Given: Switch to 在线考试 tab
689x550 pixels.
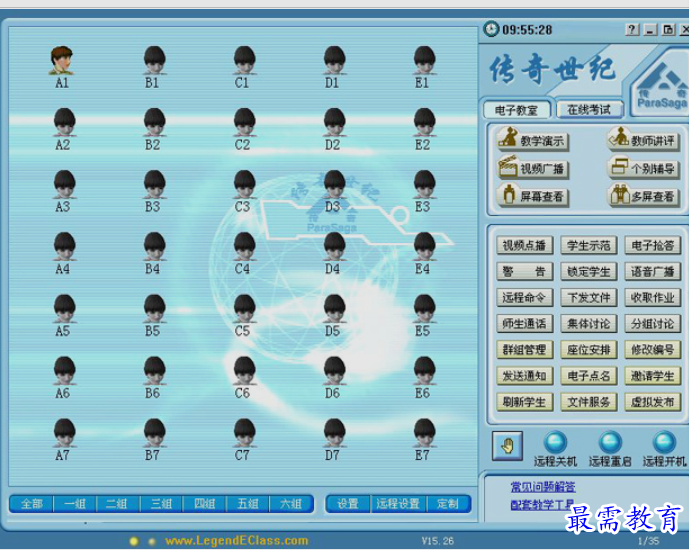Looking at the screenshot, I should pyautogui.click(x=589, y=109).
